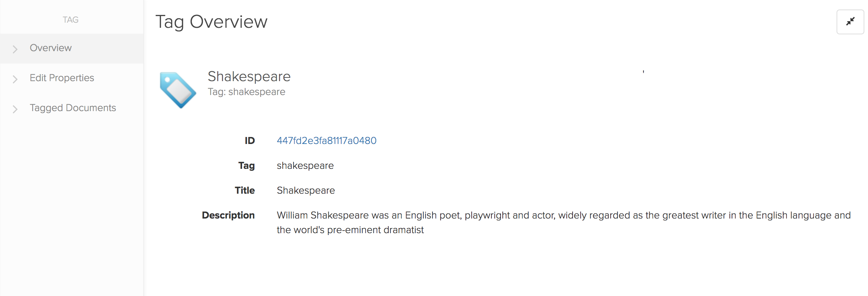Viewport: 868px width, 296px height.
Task: Select the Overview icon chevron
Action: [x=15, y=49]
